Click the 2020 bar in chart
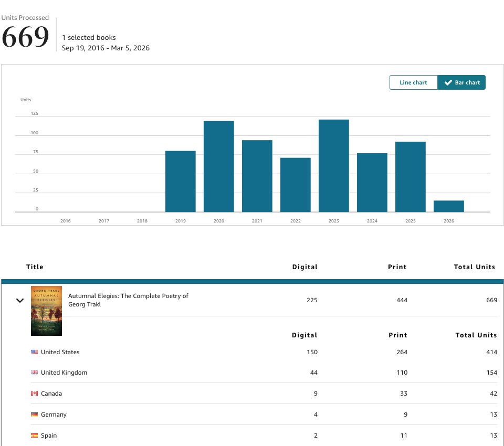The image size is (504, 446). click(x=219, y=166)
